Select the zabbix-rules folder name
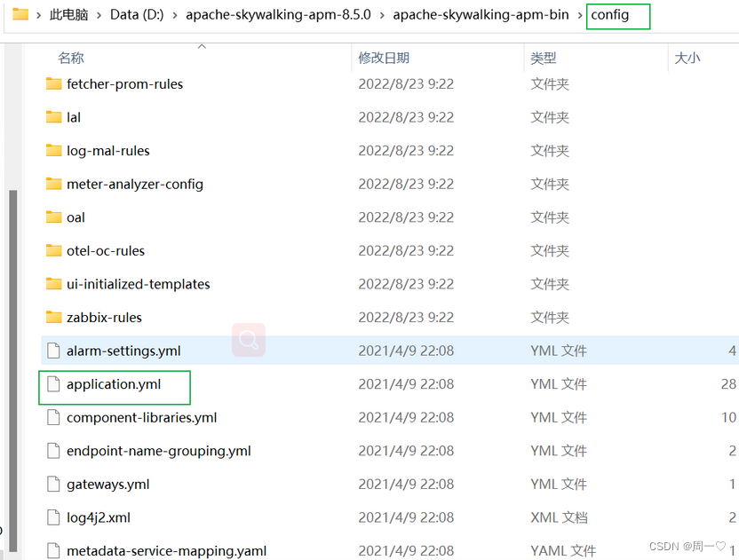The height and width of the screenshot is (560, 739). click(104, 318)
